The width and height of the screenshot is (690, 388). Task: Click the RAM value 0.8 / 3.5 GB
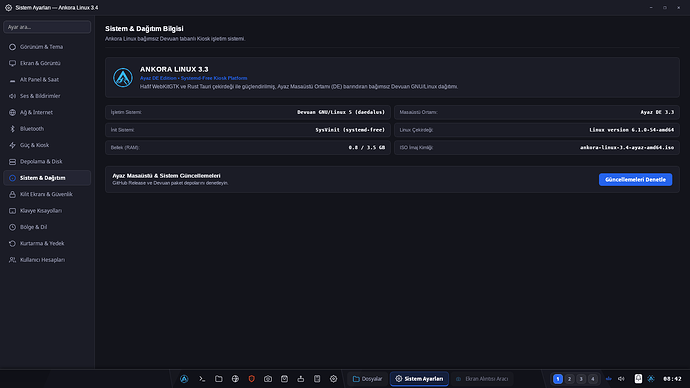pos(367,147)
